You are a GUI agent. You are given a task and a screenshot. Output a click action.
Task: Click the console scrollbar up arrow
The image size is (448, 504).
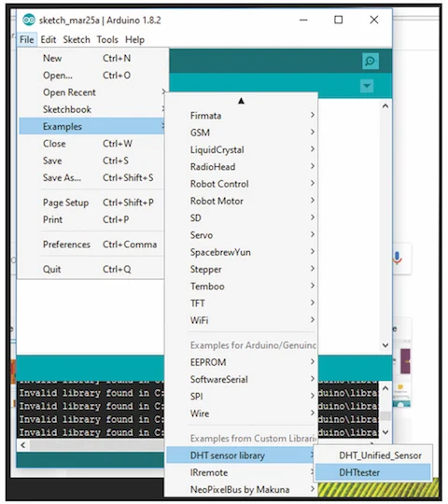385,388
